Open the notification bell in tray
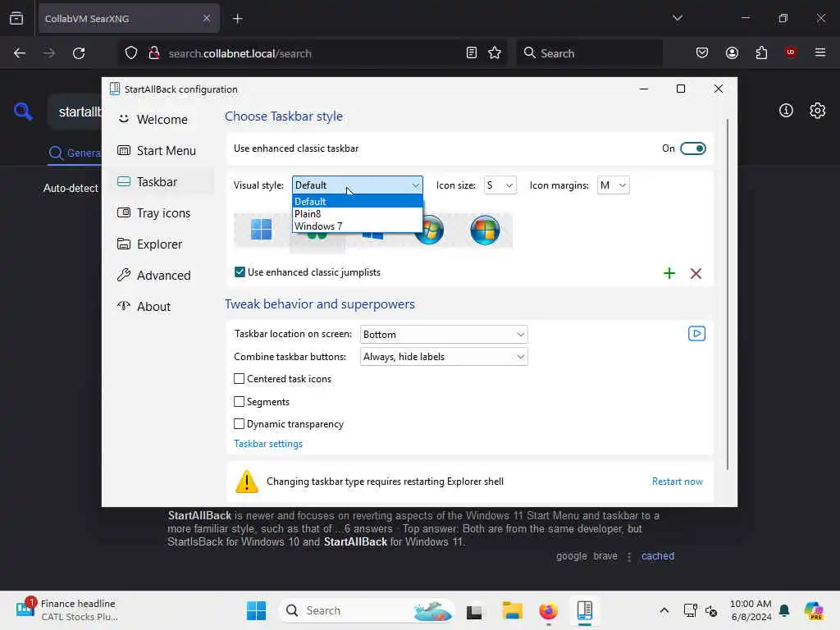 (x=784, y=610)
